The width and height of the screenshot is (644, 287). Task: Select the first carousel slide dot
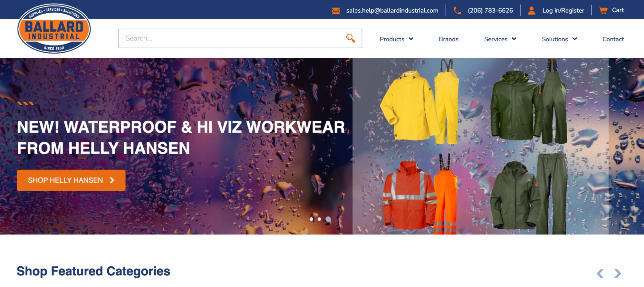click(311, 219)
